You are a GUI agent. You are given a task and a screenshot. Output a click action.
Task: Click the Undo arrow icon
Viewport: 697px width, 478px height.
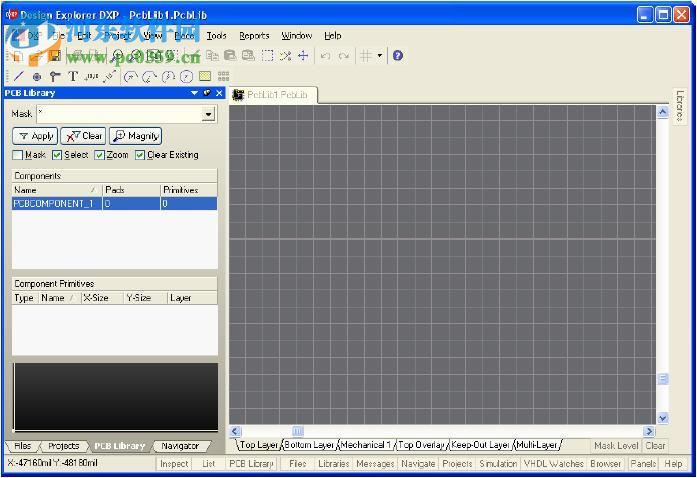[x=326, y=56]
